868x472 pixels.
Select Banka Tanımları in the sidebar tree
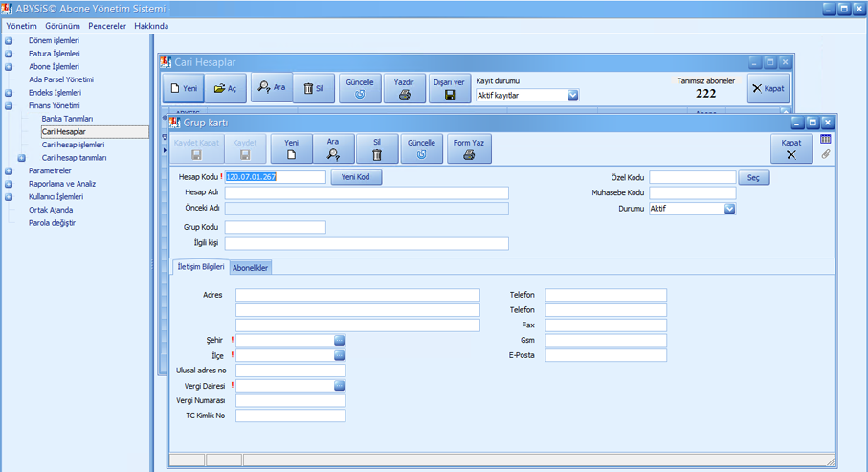[x=67, y=119]
